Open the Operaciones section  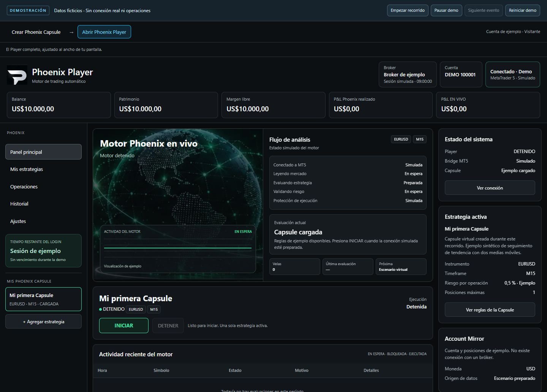[43, 187]
